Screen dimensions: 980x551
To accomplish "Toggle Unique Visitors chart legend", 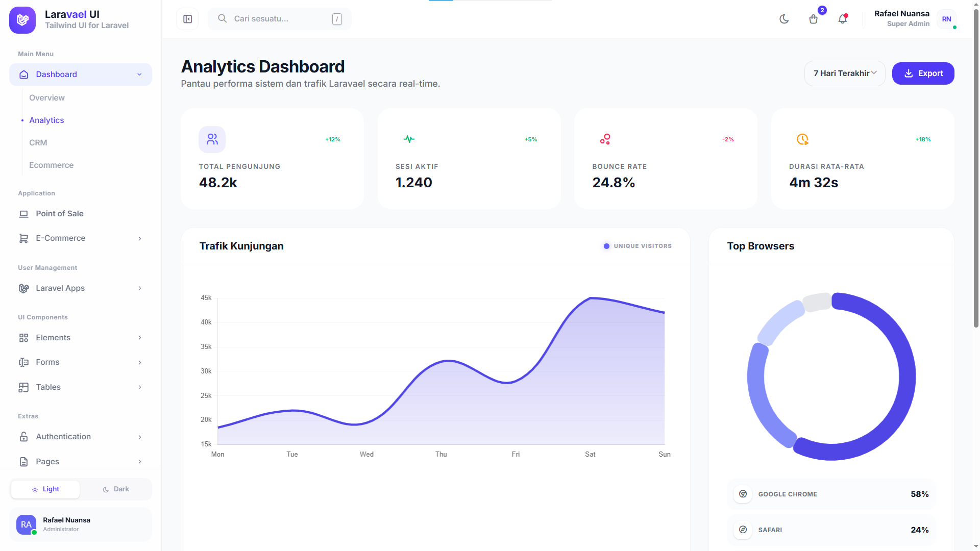I will tap(638, 246).
